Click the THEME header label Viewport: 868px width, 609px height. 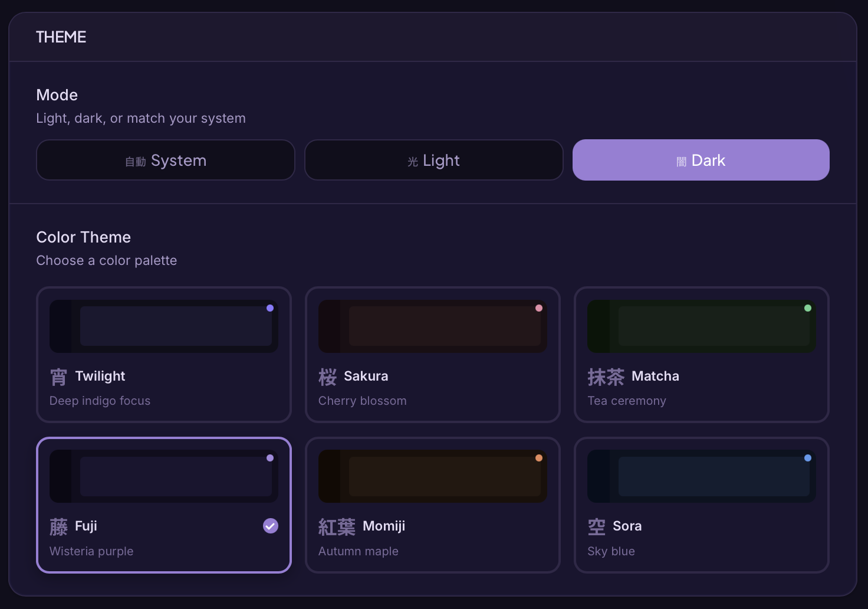[61, 37]
